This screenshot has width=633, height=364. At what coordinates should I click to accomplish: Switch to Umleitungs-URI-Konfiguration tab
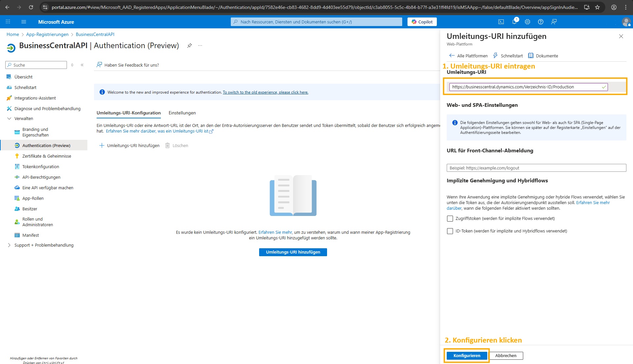[129, 113]
